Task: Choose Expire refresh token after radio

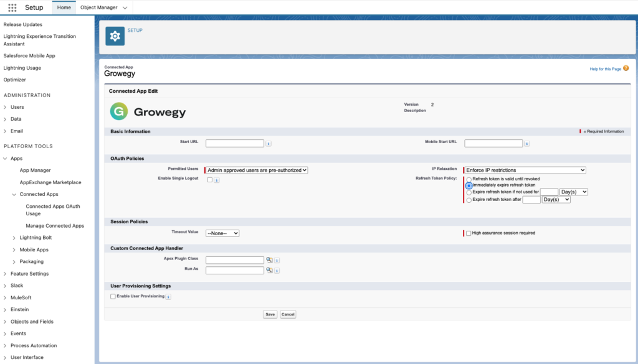Action: 469,200
